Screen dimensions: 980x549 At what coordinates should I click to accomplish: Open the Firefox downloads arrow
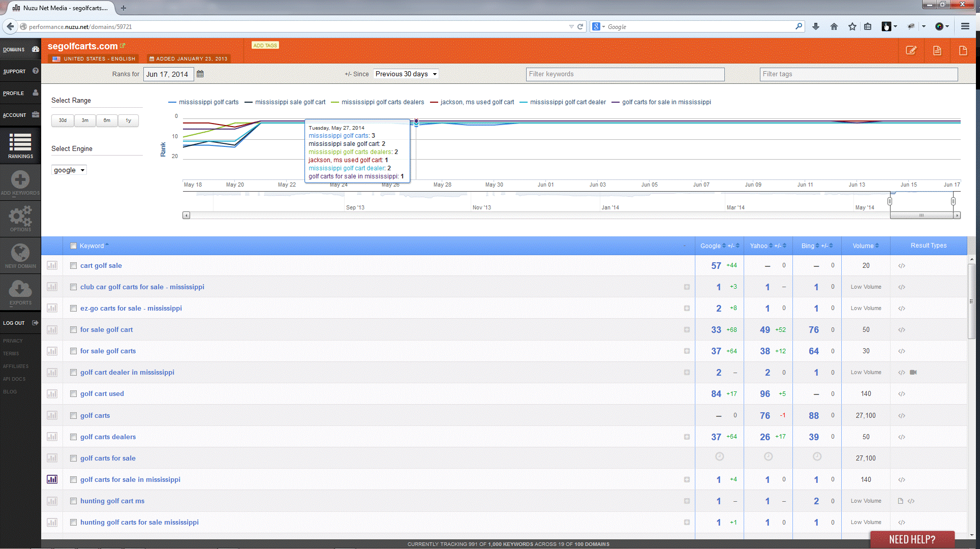(x=816, y=26)
